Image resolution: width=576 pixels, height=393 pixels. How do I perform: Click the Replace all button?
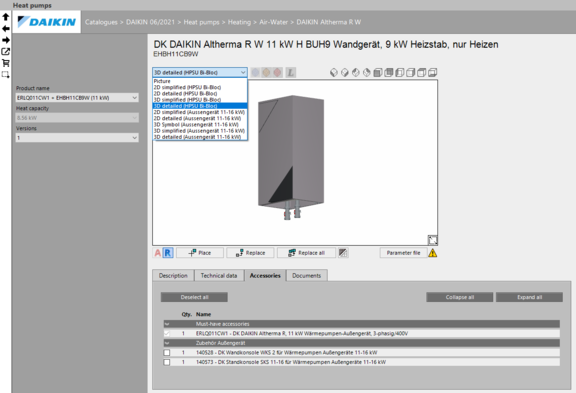tap(306, 253)
